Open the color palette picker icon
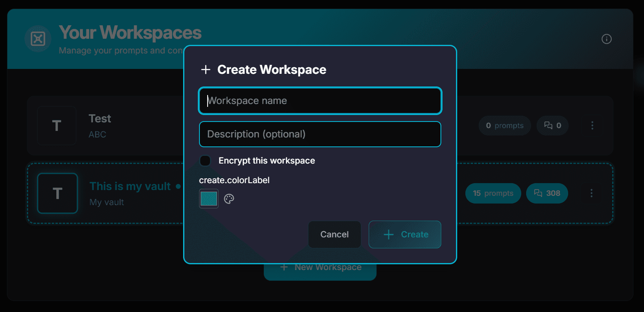The image size is (644, 312). click(229, 199)
